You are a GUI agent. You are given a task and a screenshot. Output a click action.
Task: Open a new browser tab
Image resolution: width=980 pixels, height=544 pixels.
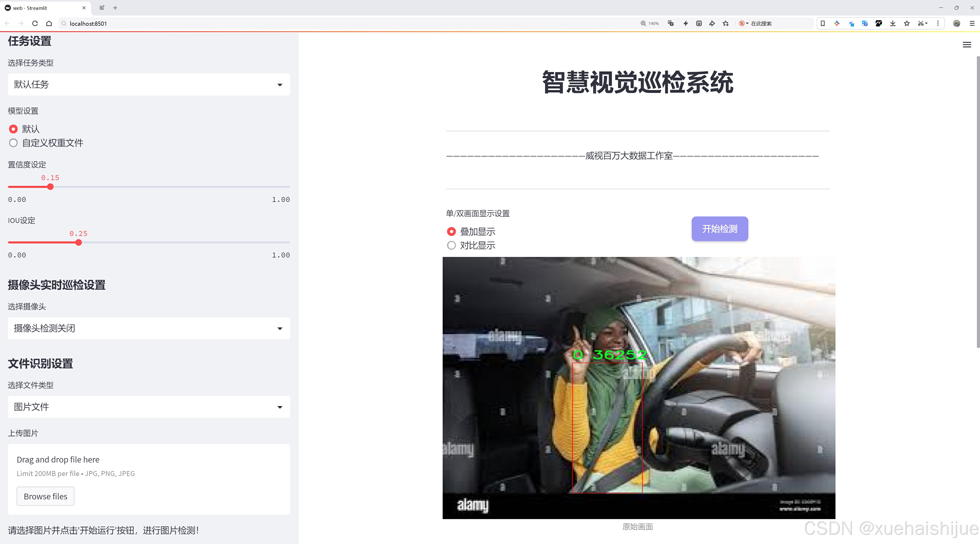[x=115, y=8]
